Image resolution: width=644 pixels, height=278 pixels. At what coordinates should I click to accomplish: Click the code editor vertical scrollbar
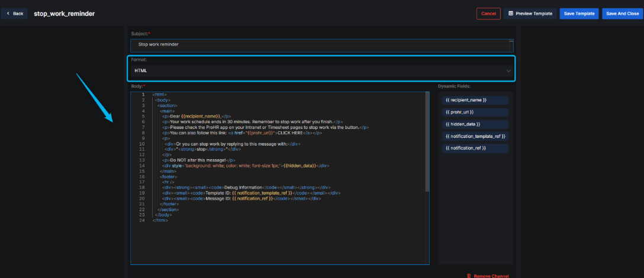point(427,142)
